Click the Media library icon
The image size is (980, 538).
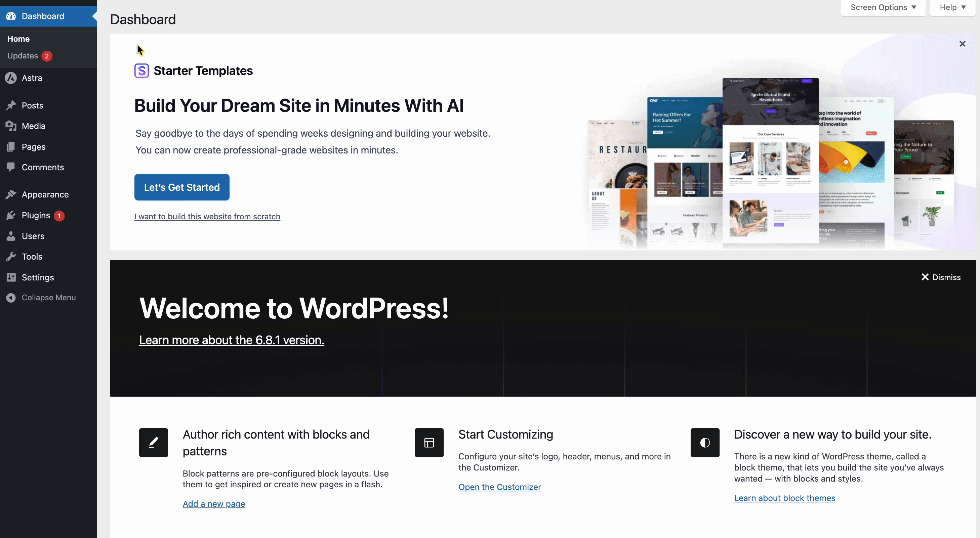point(11,126)
